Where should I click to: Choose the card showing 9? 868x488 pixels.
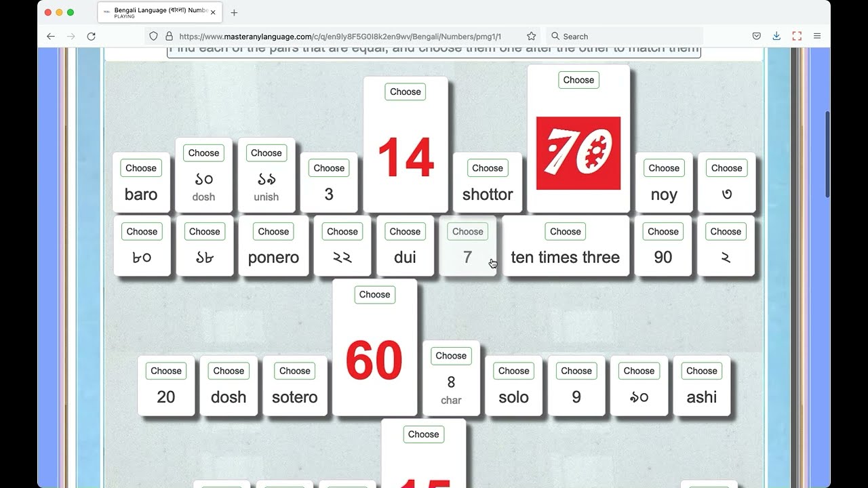tap(576, 371)
